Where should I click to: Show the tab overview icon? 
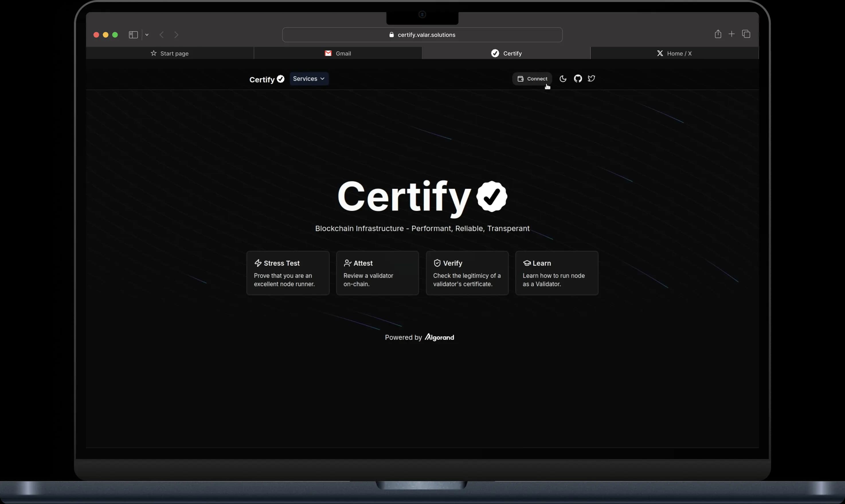[x=746, y=34]
